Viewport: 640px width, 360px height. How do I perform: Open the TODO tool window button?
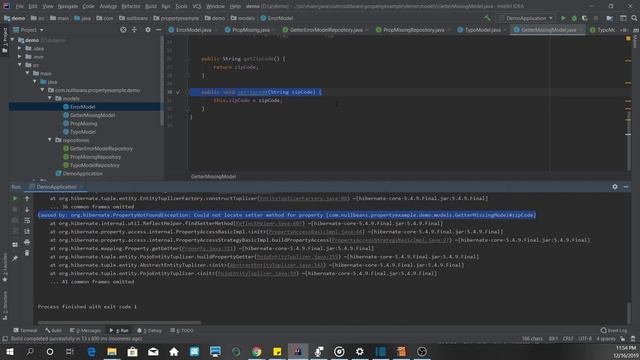tap(182, 330)
